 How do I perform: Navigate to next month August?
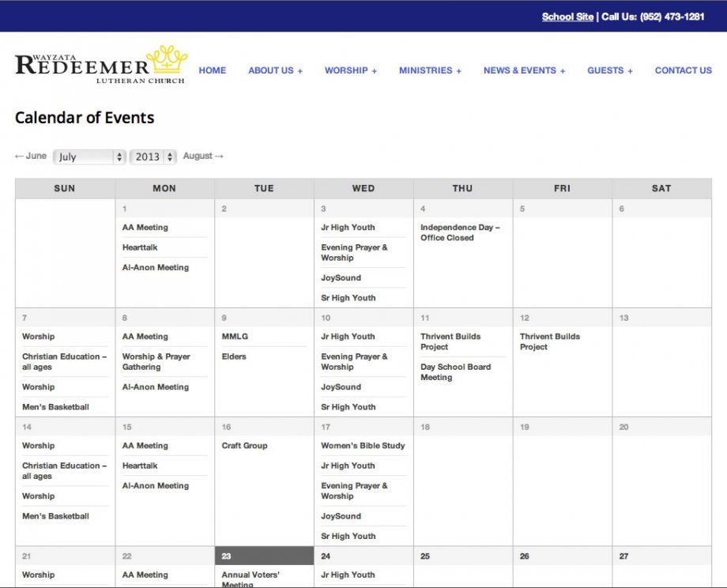(x=203, y=156)
